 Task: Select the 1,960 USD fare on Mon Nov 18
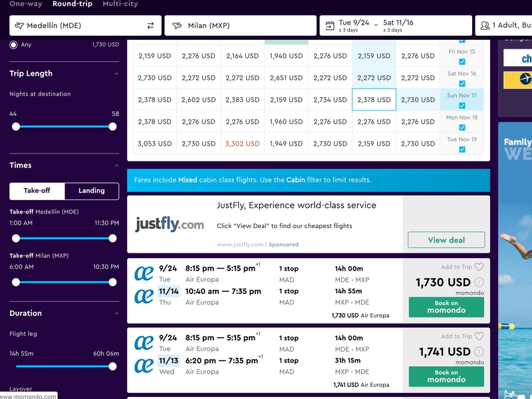[287, 122]
